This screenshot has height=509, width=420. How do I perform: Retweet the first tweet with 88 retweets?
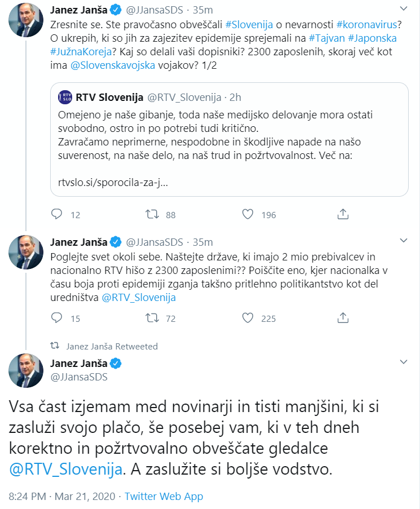point(152,214)
